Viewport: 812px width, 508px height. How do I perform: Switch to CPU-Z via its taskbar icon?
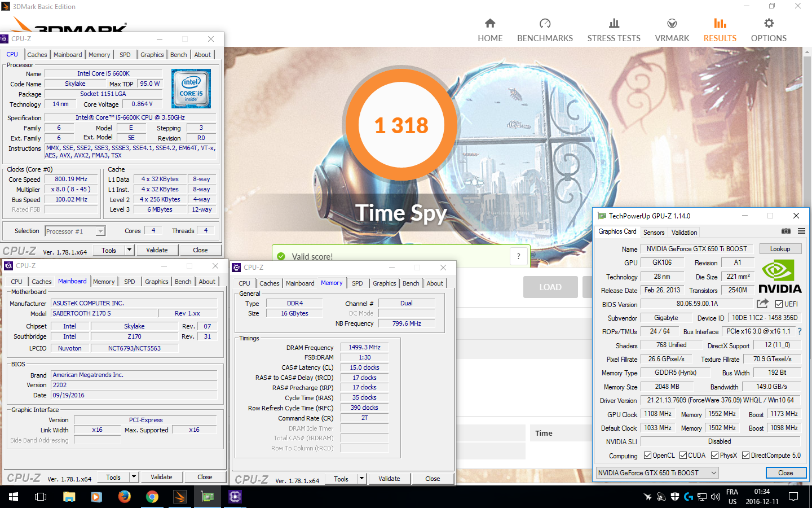coord(235,497)
